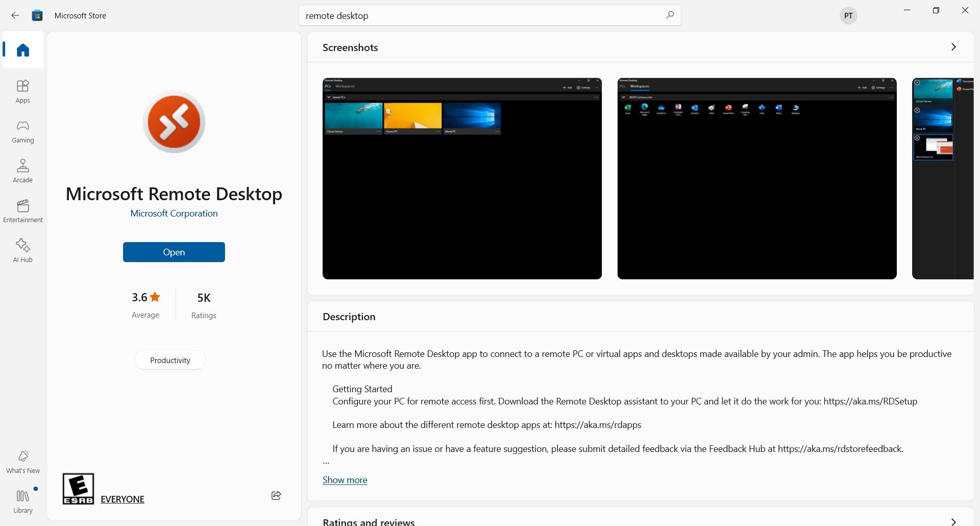Open the Gaming section
980x526 pixels.
(23, 131)
